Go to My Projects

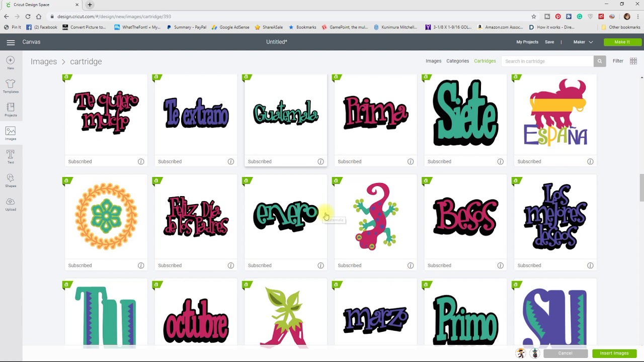point(527,42)
